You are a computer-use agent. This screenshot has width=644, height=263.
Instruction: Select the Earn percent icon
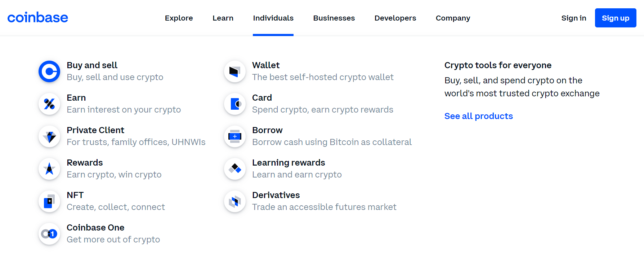[49, 104]
